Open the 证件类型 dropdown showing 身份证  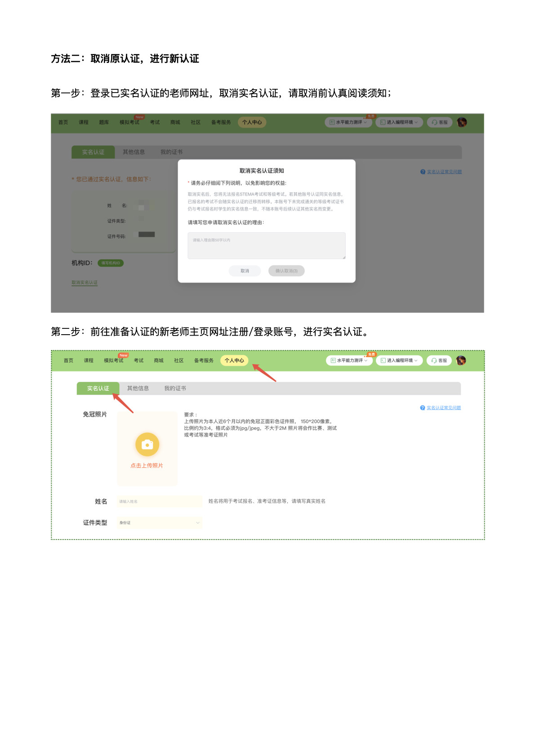coord(160,523)
